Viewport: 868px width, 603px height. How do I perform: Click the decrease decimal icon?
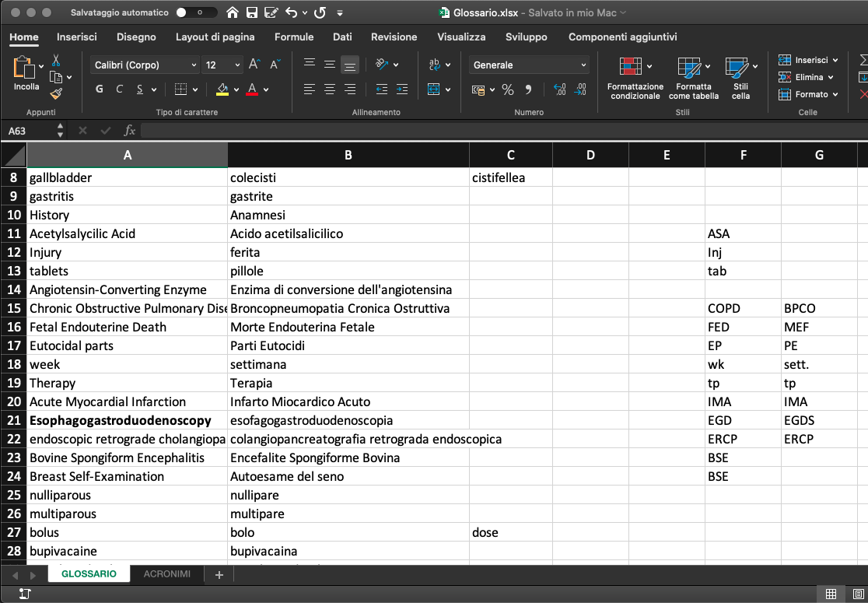coord(579,90)
